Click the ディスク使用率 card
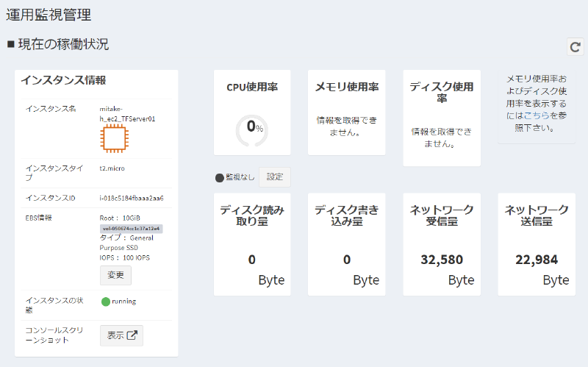The height and width of the screenshot is (367, 588). coord(442,118)
